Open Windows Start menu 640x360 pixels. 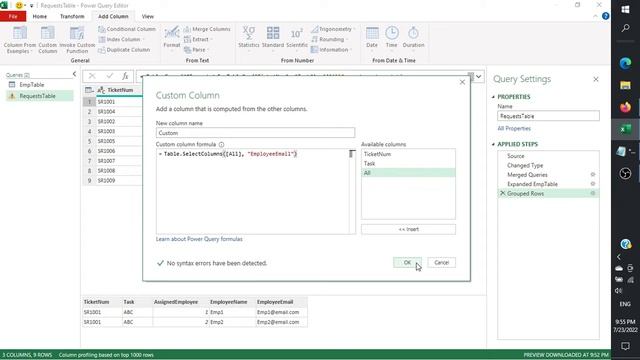(x=625, y=9)
